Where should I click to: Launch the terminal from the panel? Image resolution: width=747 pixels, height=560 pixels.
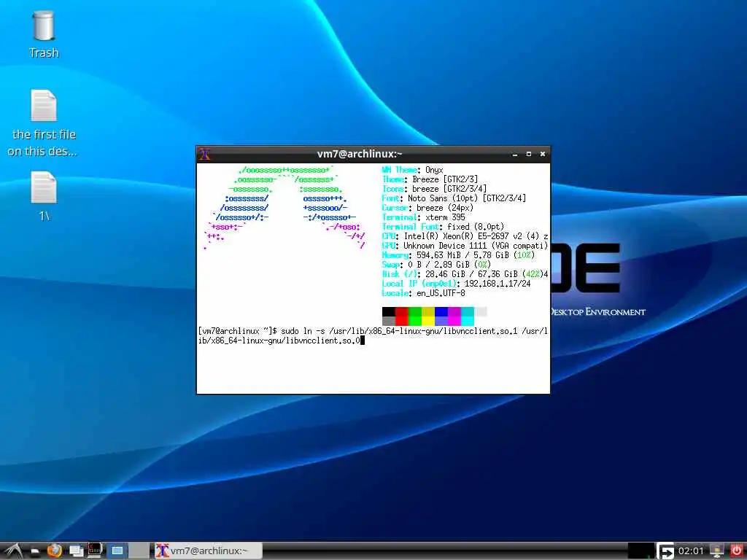(x=95, y=551)
